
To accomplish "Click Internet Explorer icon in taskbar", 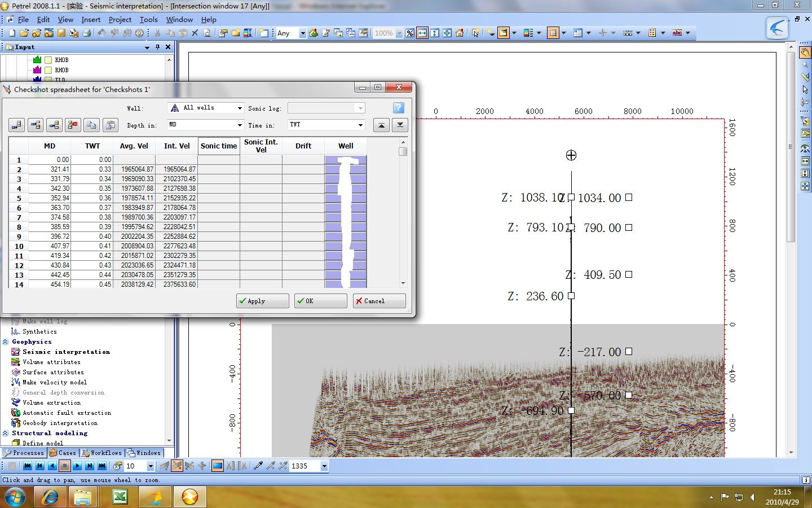I will point(50,497).
